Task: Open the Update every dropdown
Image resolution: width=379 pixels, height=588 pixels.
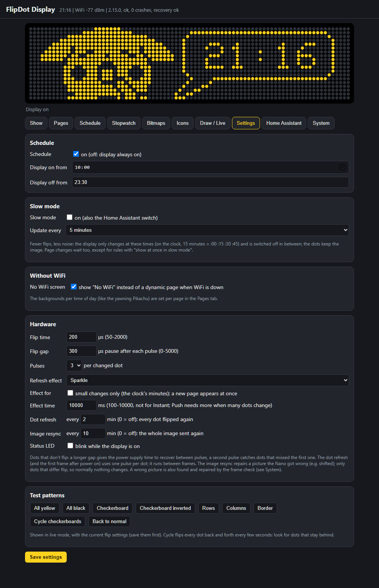Action: pos(207,230)
